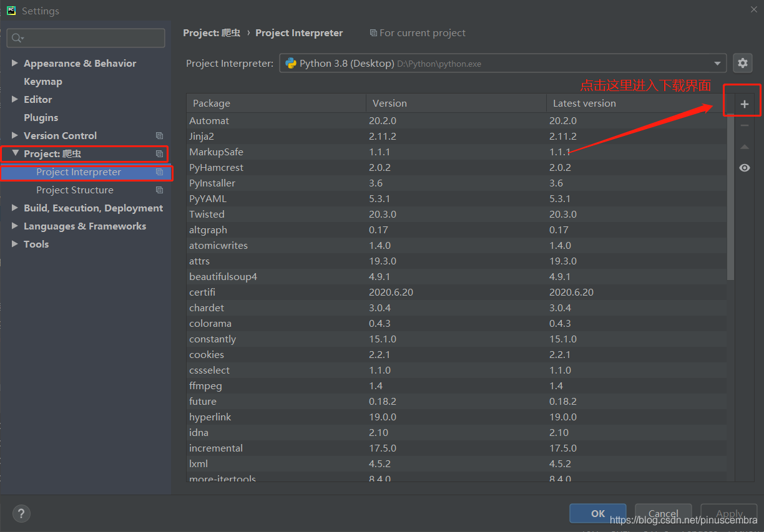Click the plus icon to install package
The width and height of the screenshot is (764, 532).
coord(744,104)
